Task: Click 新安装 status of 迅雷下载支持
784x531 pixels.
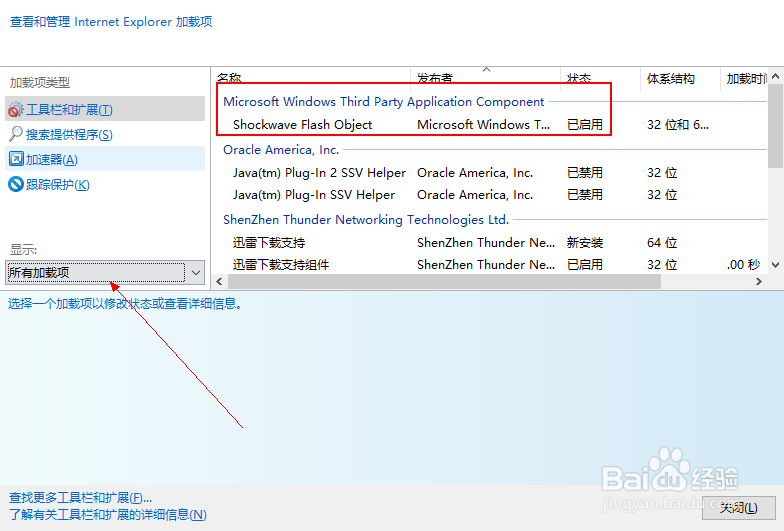Action: 584,242
